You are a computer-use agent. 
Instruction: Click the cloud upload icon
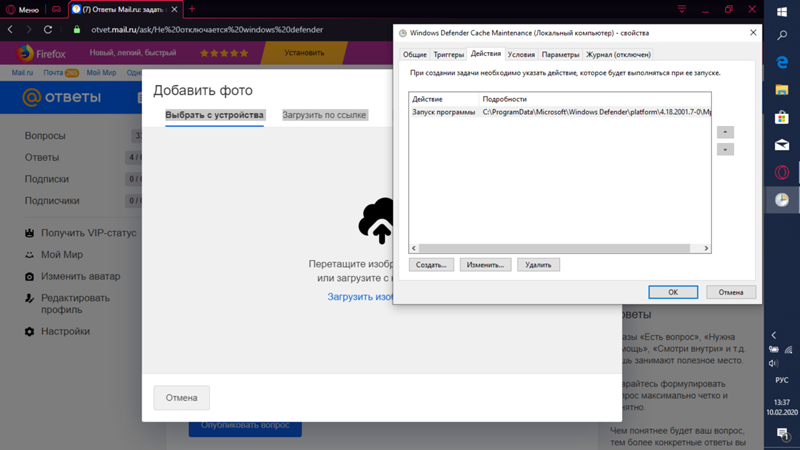(376, 220)
